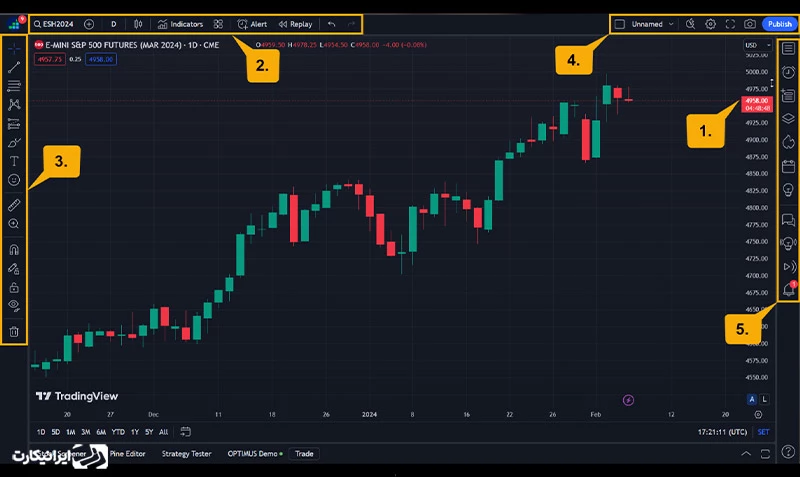Select the brush drawing tool
This screenshot has height=477, width=800.
(14, 142)
